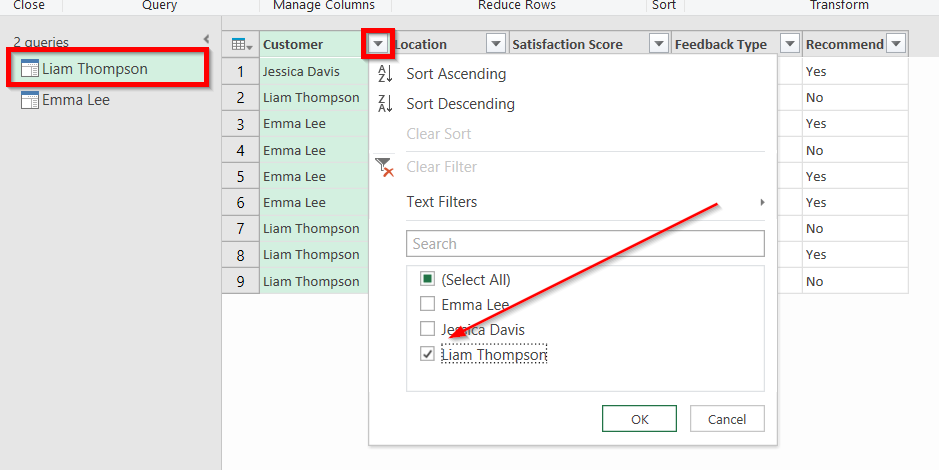Click the Emma Lee cell in row 6
939x470 pixels.
click(314, 202)
